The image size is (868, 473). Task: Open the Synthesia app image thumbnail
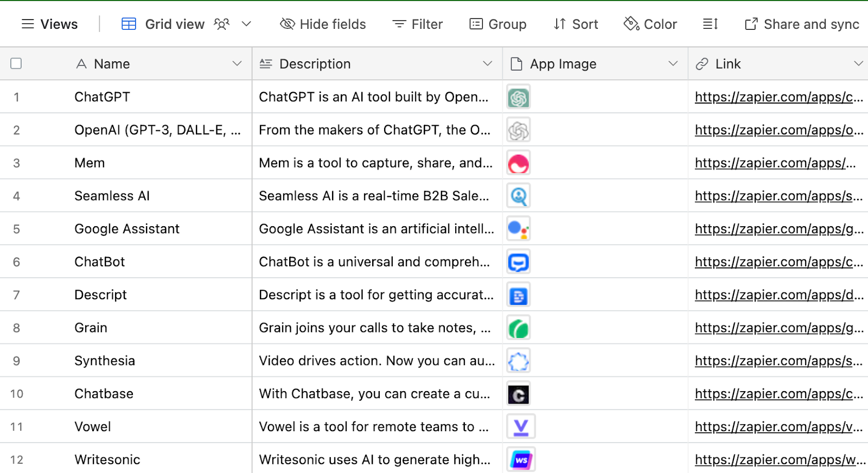coord(519,361)
